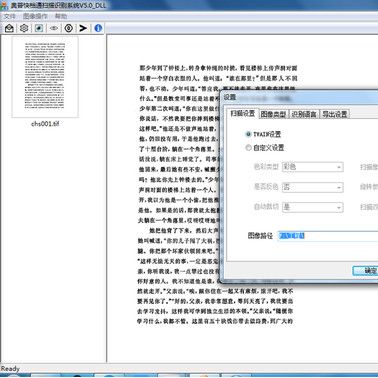Open the 文件 menu
This screenshot has width=378, height=378.
click(9, 16)
